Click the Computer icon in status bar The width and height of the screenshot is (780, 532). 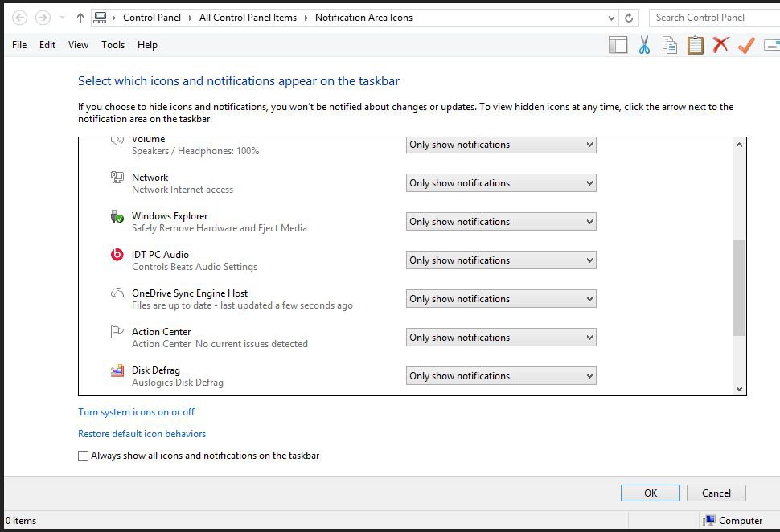(x=708, y=520)
